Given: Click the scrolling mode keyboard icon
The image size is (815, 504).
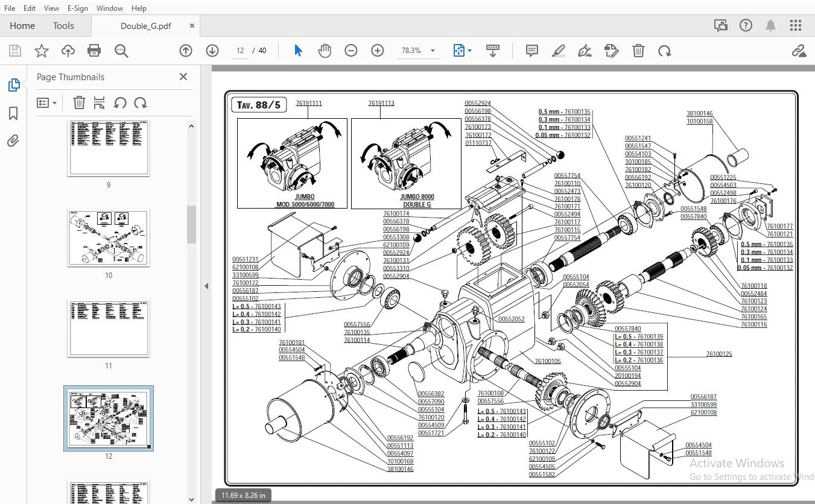Looking at the screenshot, I should pyautogui.click(x=493, y=51).
